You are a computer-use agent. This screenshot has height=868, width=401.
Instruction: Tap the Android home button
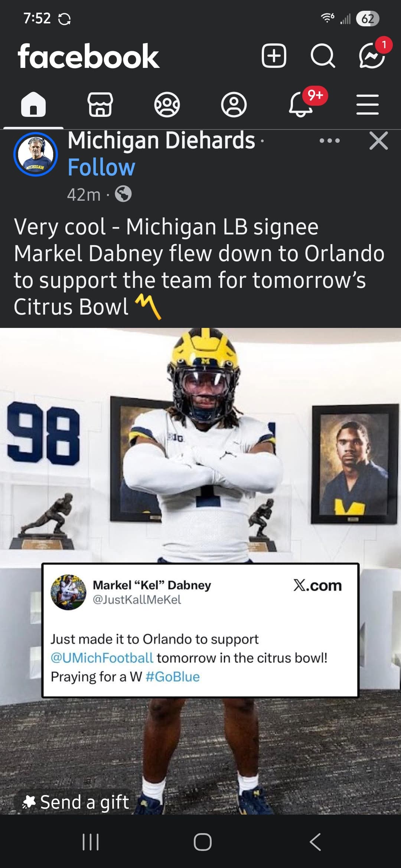pyautogui.click(x=203, y=842)
